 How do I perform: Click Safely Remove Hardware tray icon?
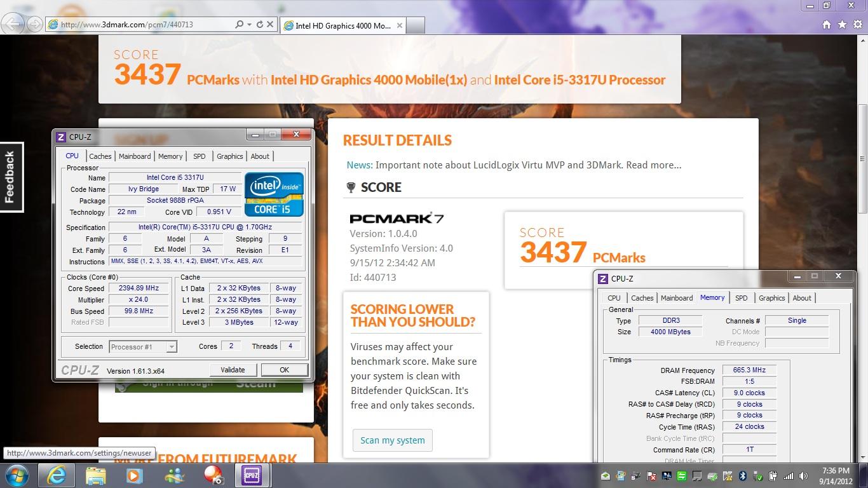pos(758,476)
